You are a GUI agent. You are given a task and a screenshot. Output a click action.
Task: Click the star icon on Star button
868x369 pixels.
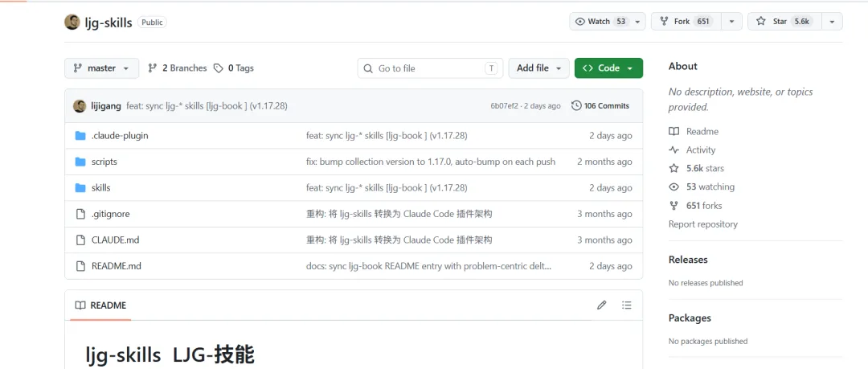tap(761, 22)
